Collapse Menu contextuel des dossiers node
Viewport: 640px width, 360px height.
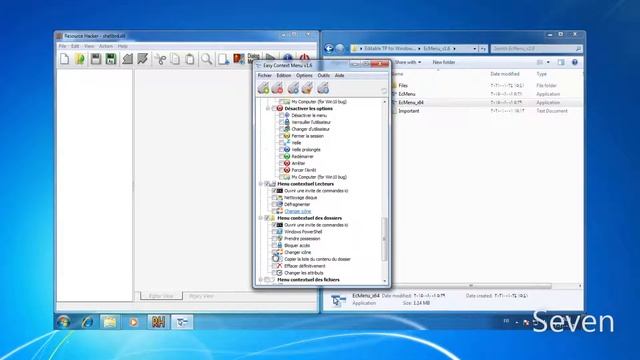point(261,218)
